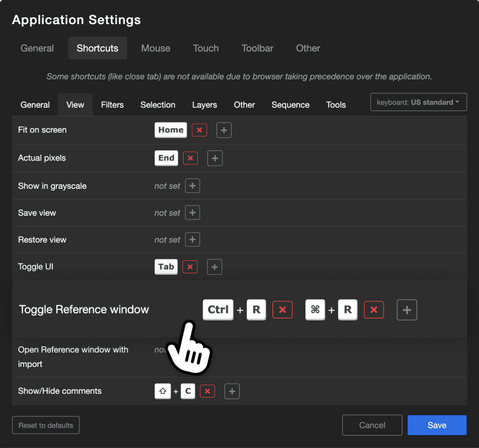Open the keyboard layout dropdown

pyautogui.click(x=418, y=102)
